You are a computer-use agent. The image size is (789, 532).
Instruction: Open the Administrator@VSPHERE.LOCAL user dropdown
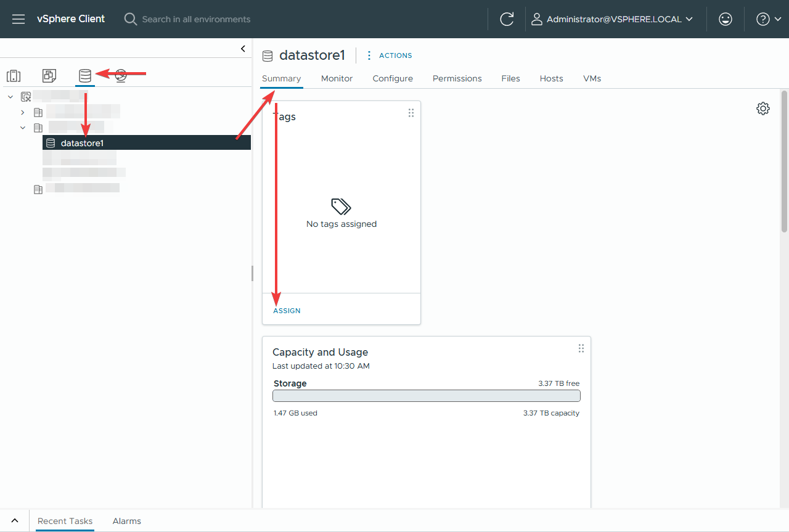612,19
